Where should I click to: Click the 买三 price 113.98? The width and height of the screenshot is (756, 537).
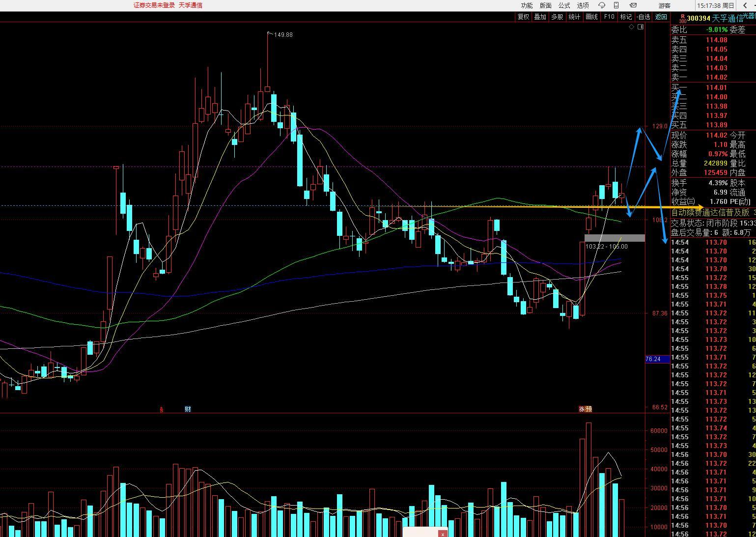click(716, 106)
